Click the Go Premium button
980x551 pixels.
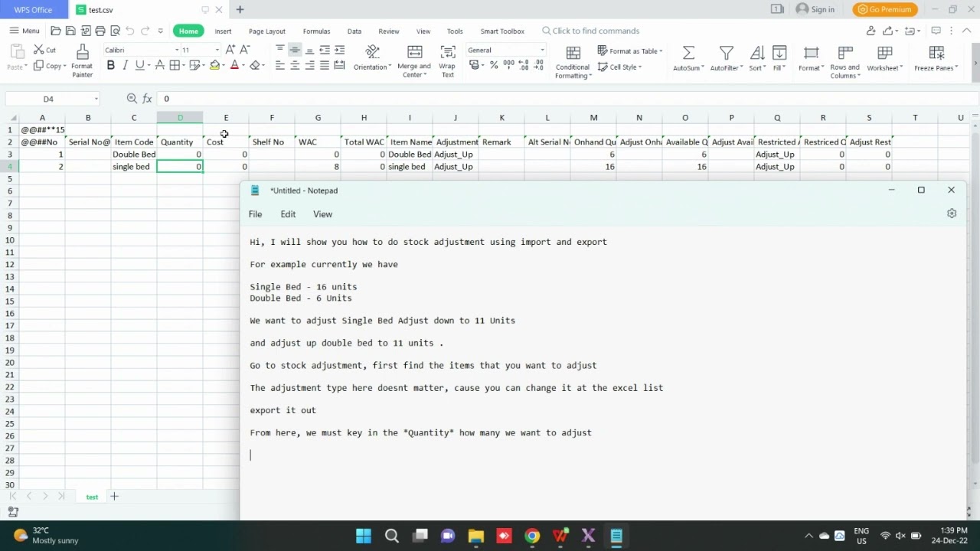pos(884,9)
